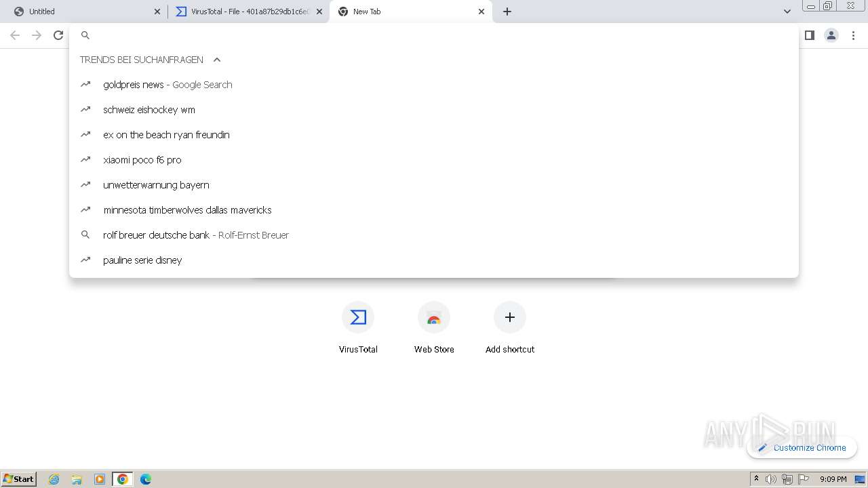Image resolution: width=868 pixels, height=488 pixels.
Task: Close the Untitled tab
Action: pos(157,12)
